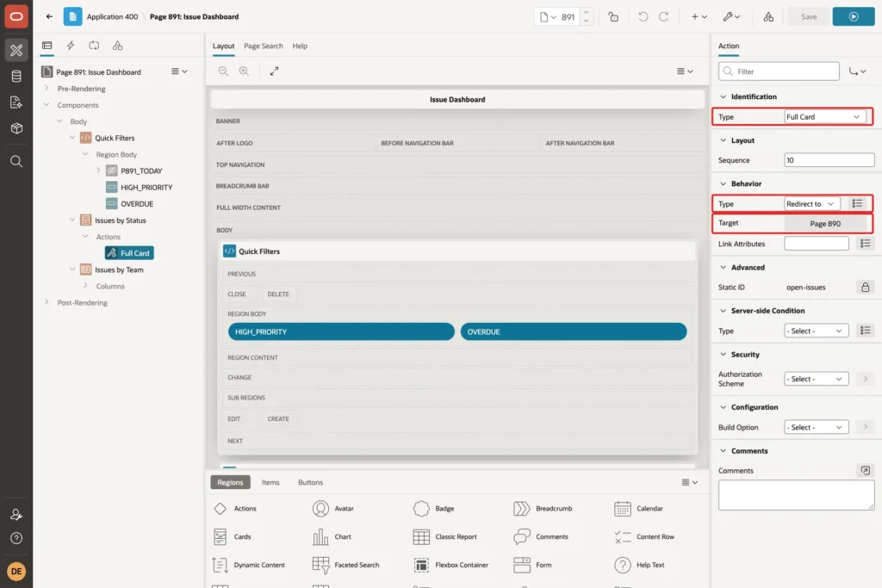Select the Full Card action in tree
This screenshot has width=882, height=588.
[x=129, y=253]
